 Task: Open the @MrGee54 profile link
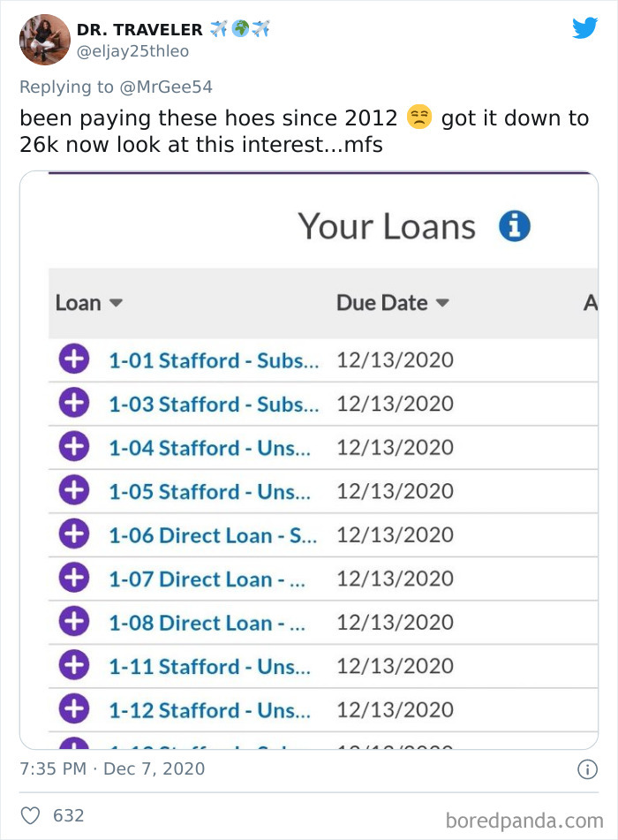[170, 87]
